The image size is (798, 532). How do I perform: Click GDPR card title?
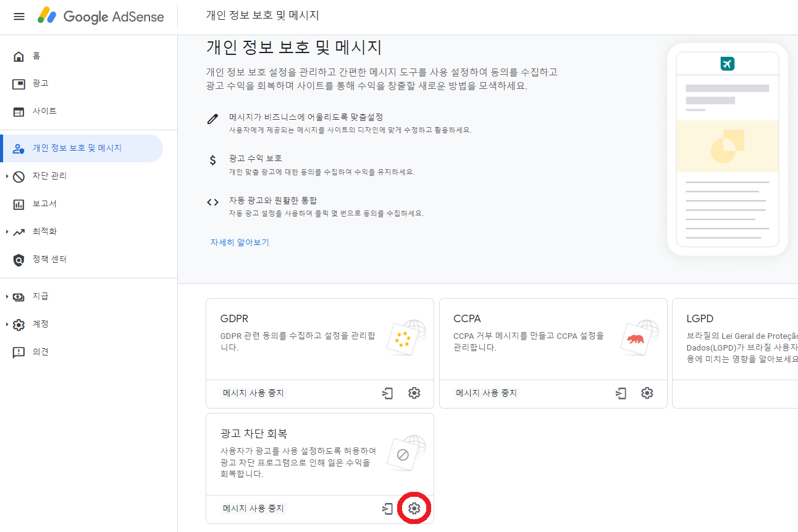[x=234, y=319]
